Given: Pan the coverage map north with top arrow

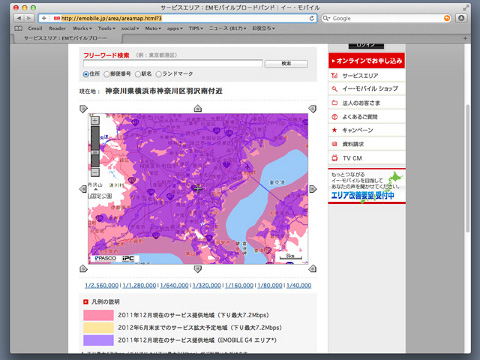Looking at the screenshot, I should (x=198, y=108).
